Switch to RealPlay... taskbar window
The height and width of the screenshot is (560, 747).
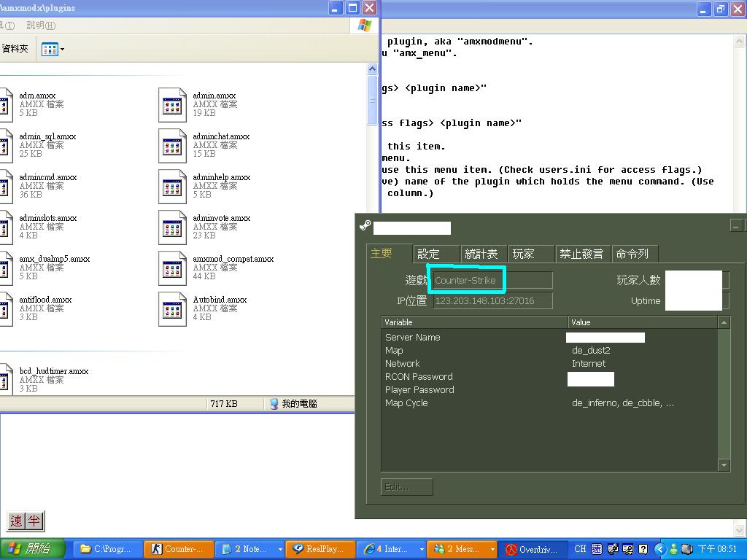point(321,550)
